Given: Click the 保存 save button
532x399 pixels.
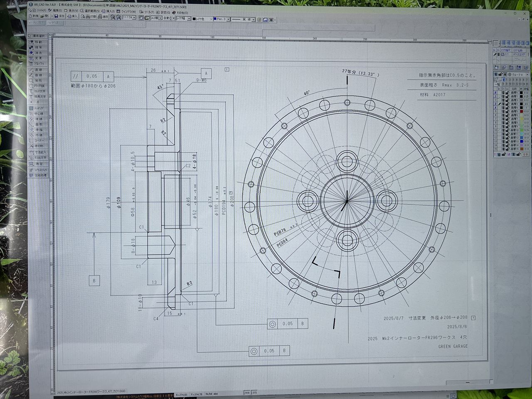Looking at the screenshot, I should [59, 16].
